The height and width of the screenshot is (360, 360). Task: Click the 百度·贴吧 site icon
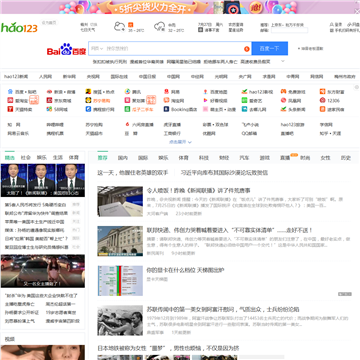[10, 91]
